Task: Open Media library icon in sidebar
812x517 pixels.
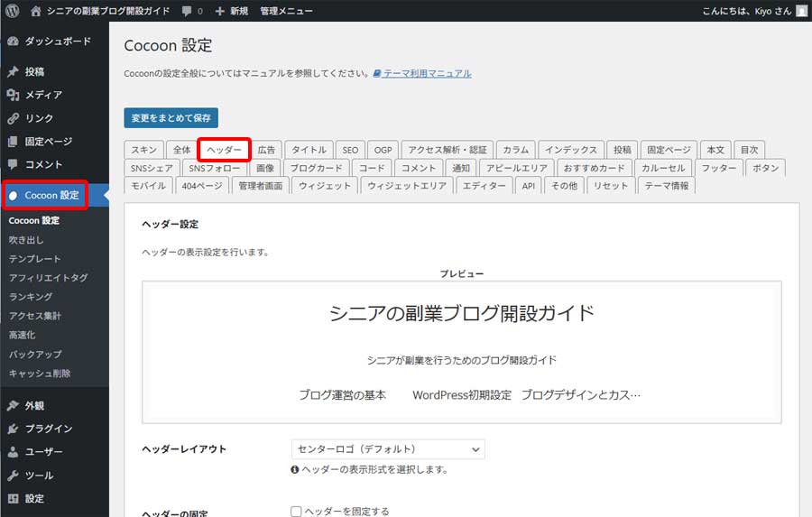Action: click(x=13, y=95)
